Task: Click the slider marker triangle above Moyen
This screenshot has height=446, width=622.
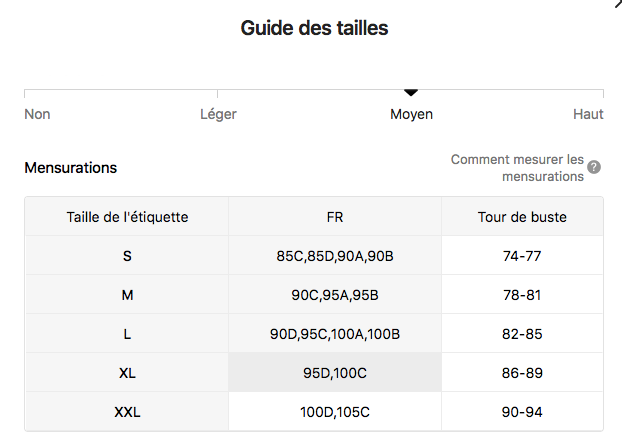Action: 411,92
